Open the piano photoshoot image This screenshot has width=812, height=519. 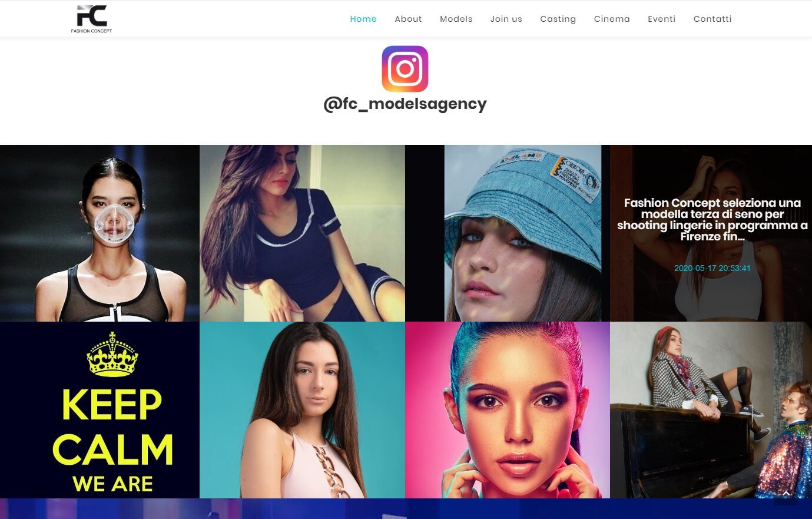pos(711,410)
